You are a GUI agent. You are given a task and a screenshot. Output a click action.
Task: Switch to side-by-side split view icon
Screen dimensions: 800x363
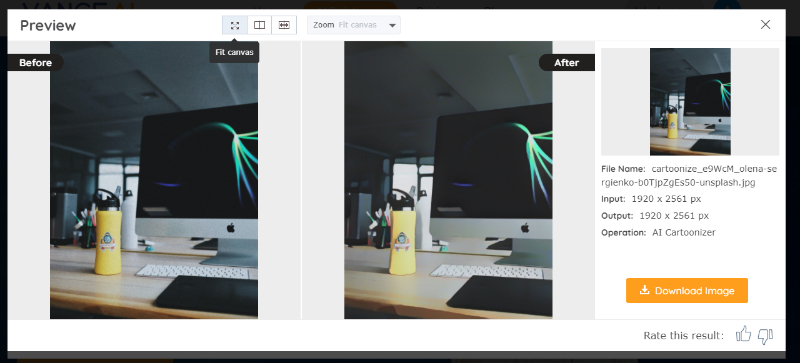click(x=260, y=25)
